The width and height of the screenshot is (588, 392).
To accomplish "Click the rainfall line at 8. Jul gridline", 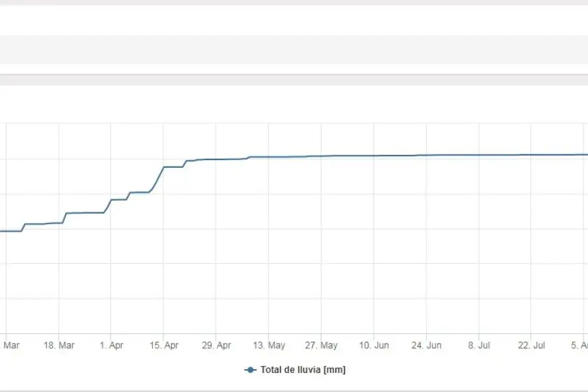I will pos(478,155).
